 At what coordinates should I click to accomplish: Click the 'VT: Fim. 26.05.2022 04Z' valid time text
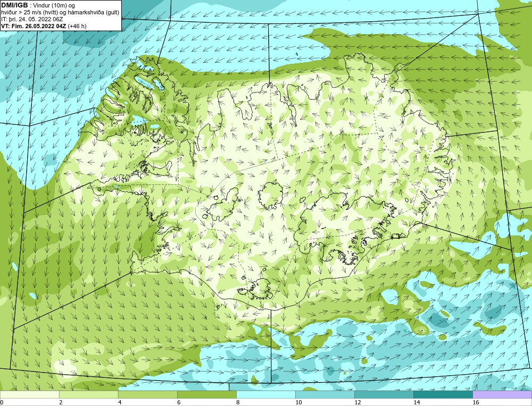(x=34, y=26)
